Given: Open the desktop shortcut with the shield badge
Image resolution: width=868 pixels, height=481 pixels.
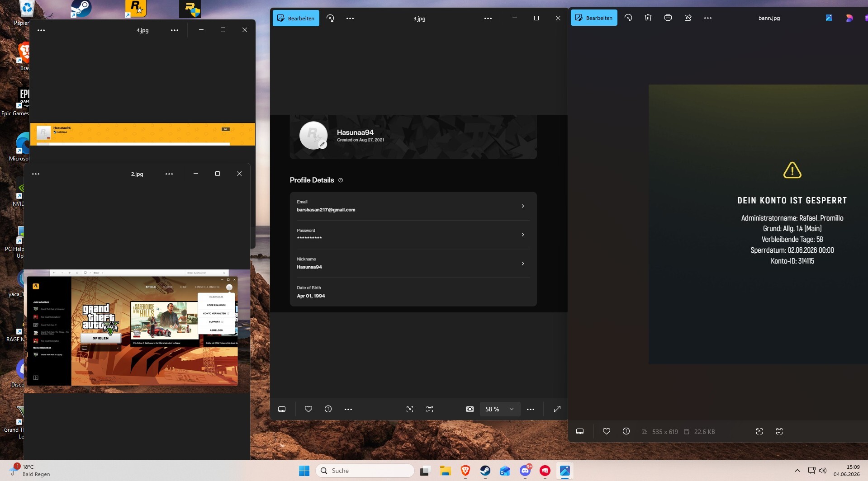Looking at the screenshot, I should (190, 9).
